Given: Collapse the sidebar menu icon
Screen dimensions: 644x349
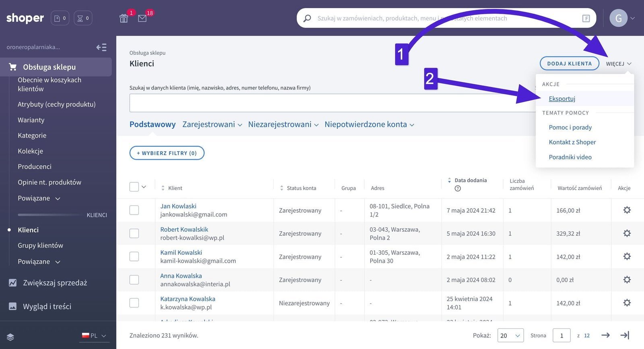Looking at the screenshot, I should coord(101,48).
